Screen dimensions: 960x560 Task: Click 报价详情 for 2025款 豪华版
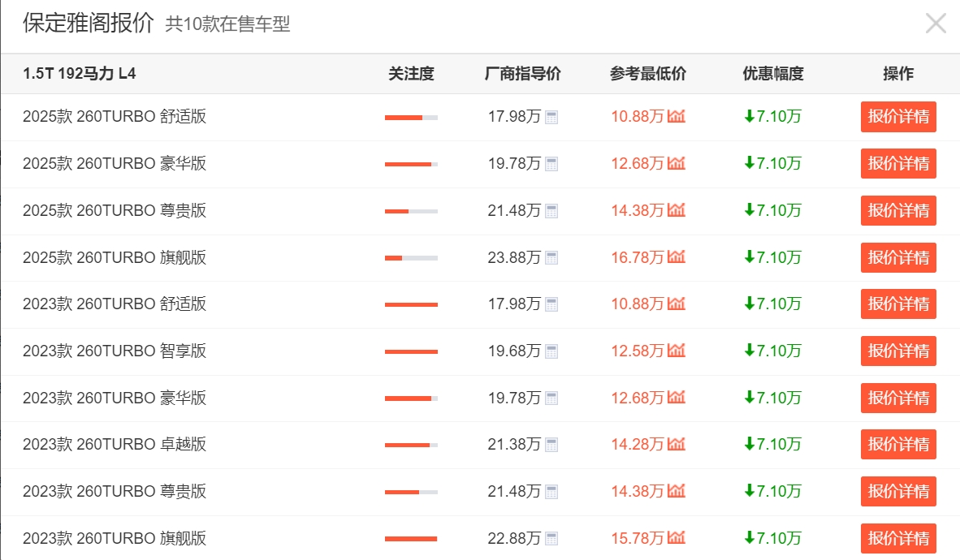[898, 163]
